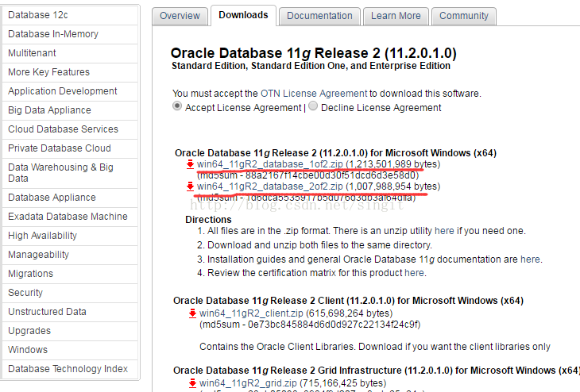
Task: Download win64_11gR2_client.zip file link
Action: [x=251, y=313]
